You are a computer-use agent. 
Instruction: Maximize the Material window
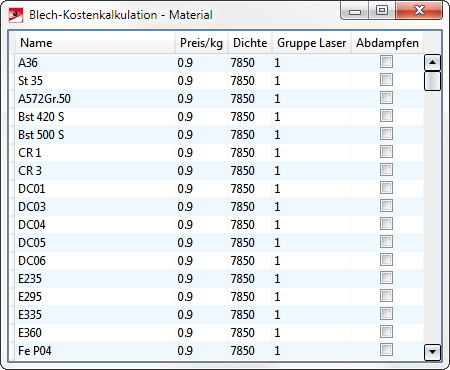pyautogui.click(x=382, y=10)
